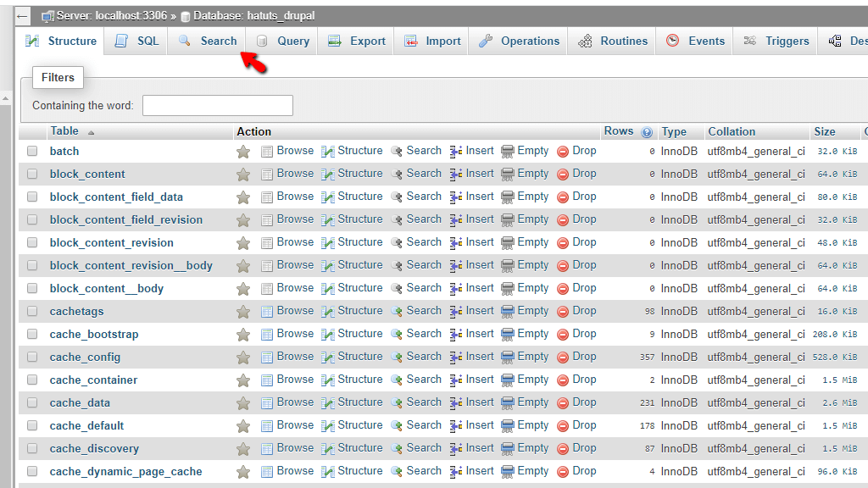This screenshot has height=488, width=868.
Task: Click the left scrollbar up arrow
Action: [5, 98]
